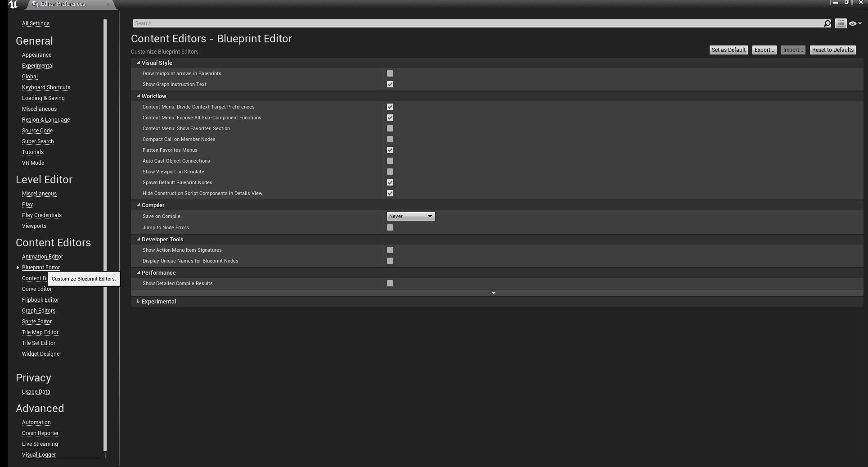Open Animation Editor settings
The height and width of the screenshot is (467, 868).
coord(42,257)
